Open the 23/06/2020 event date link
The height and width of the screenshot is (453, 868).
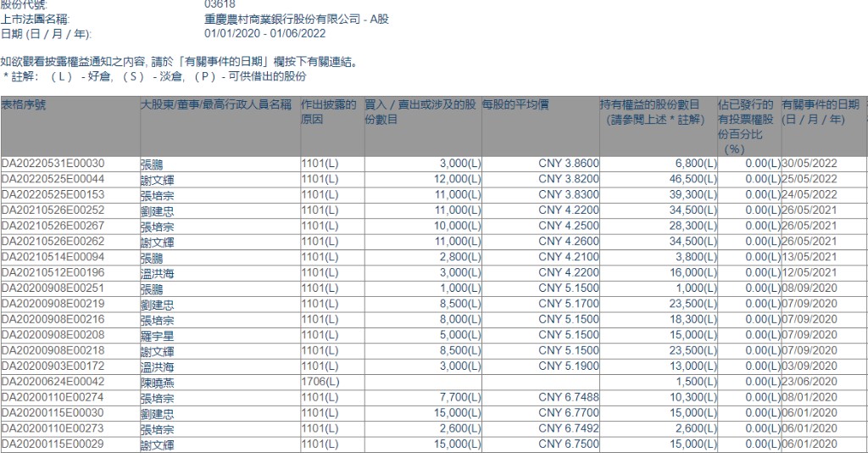tap(810, 382)
